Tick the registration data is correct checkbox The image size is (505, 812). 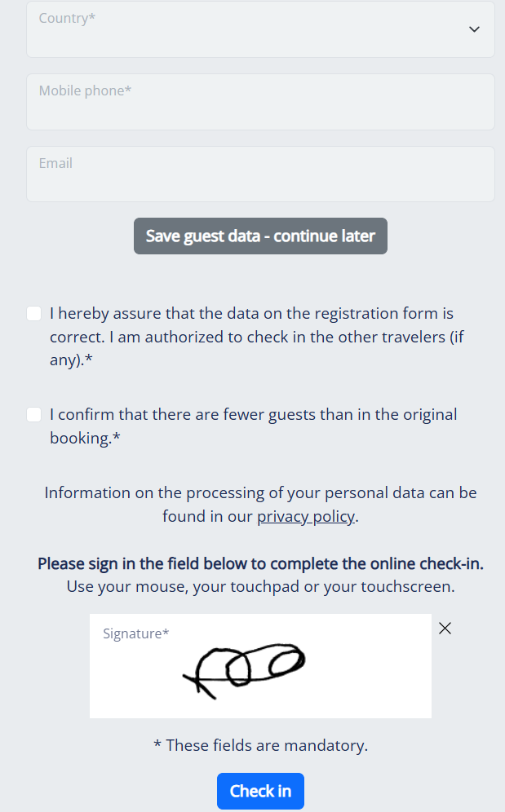pyautogui.click(x=34, y=313)
